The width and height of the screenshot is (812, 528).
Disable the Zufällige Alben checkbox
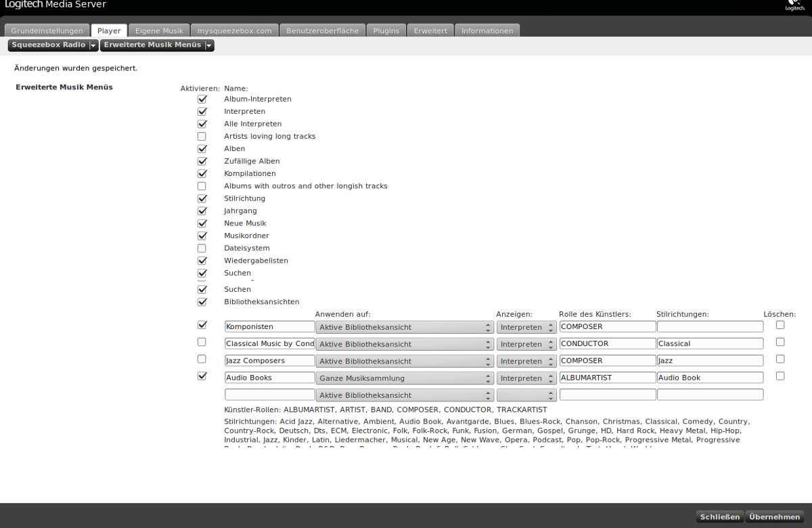202,162
